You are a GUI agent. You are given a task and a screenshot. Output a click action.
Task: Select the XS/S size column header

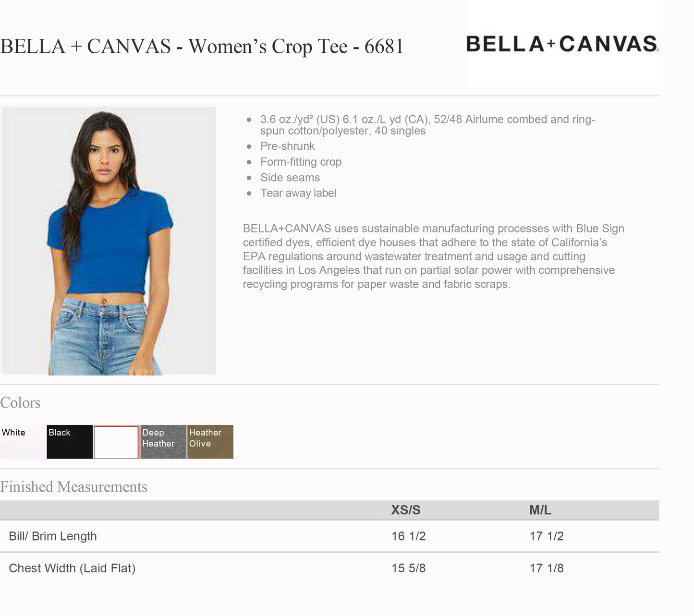coord(405,510)
